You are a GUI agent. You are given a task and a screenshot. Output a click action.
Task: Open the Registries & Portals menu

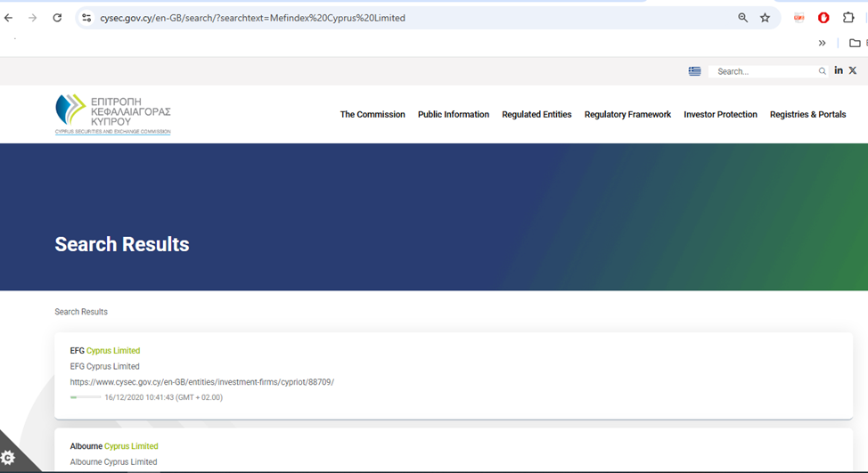click(807, 115)
